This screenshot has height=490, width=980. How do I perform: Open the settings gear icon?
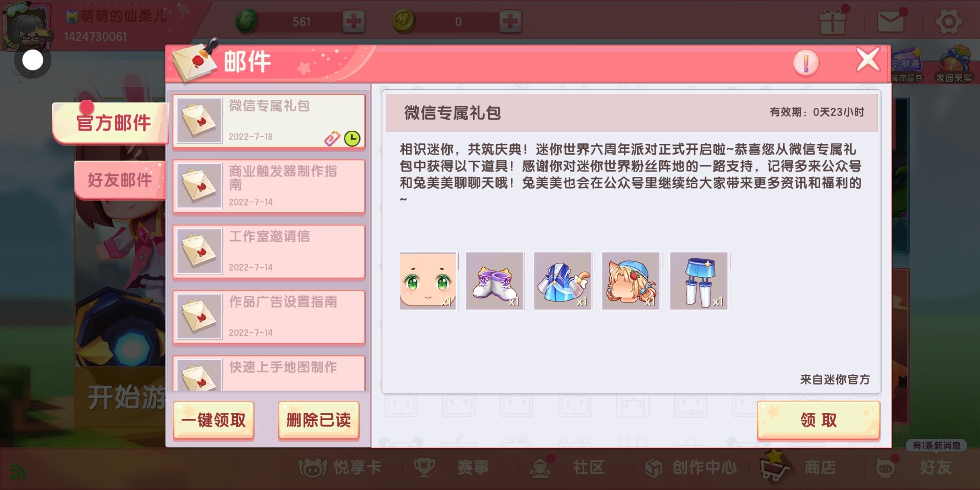(949, 21)
